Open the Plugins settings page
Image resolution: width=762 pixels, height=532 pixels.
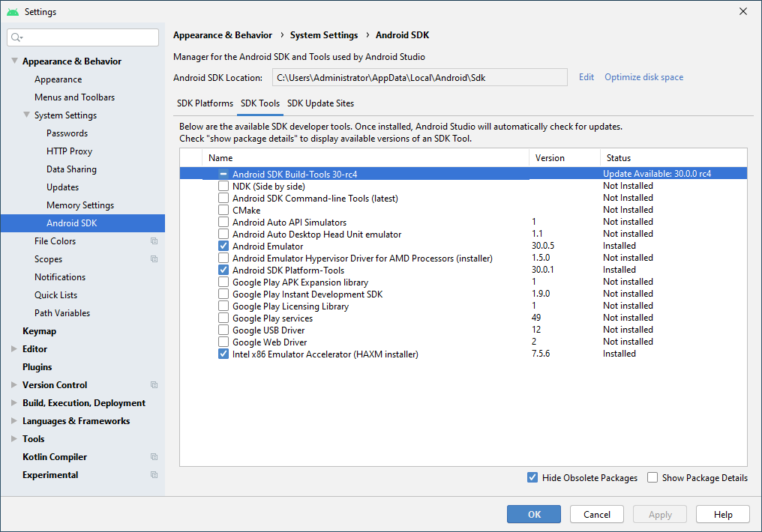coord(37,367)
